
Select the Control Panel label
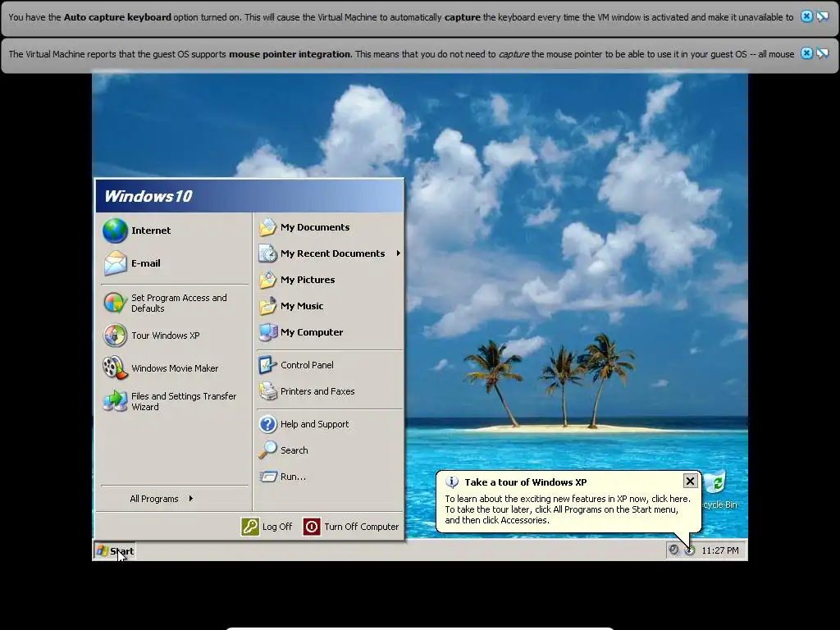click(x=307, y=365)
